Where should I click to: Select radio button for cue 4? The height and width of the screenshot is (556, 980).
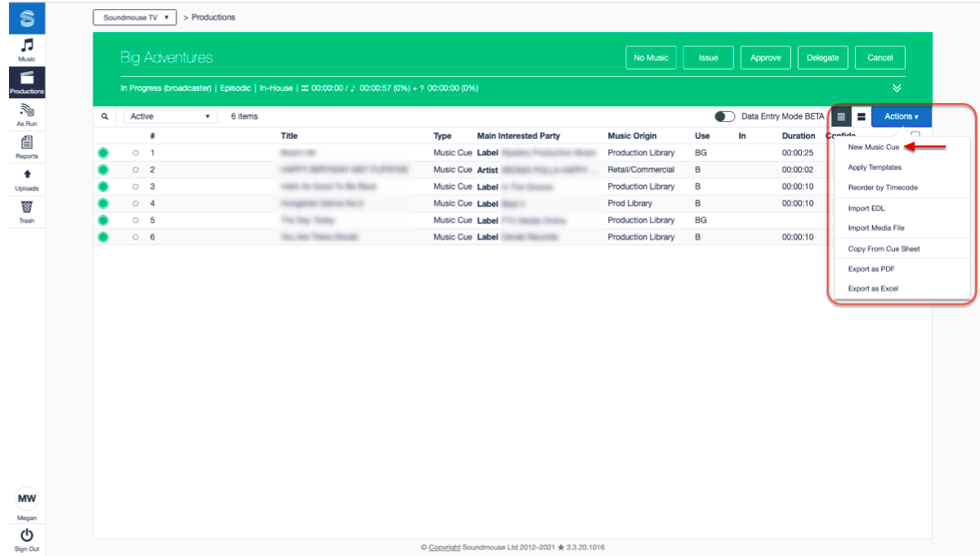[x=135, y=204]
